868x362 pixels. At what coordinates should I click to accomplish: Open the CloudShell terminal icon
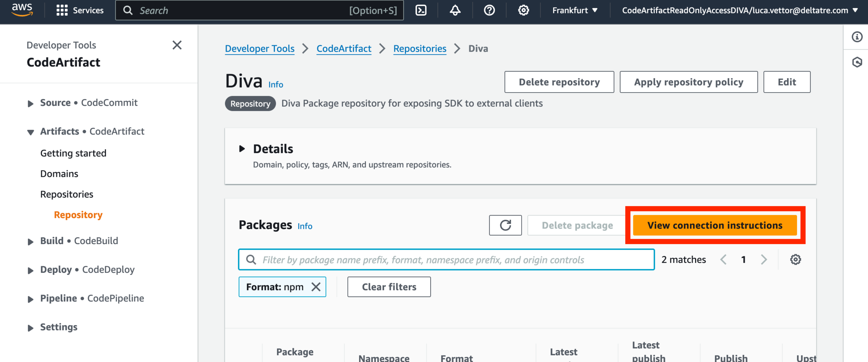[421, 11]
